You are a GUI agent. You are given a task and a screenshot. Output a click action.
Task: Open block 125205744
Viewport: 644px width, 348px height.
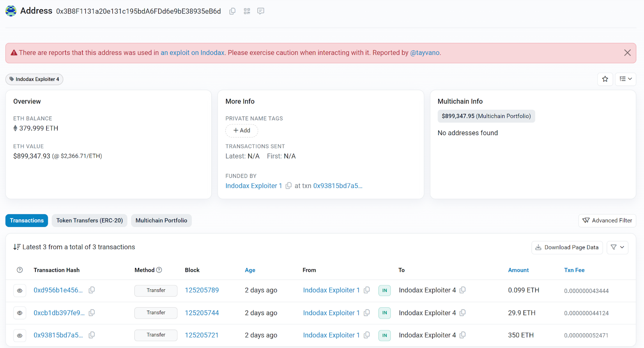pos(202,313)
